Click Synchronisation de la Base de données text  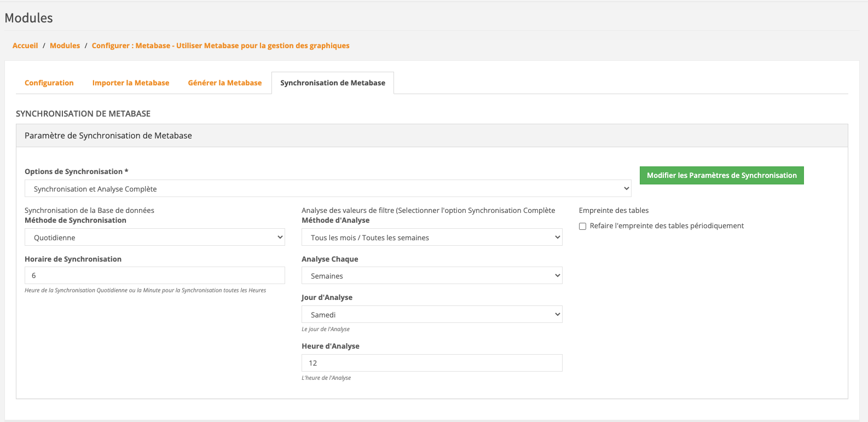[89, 210]
